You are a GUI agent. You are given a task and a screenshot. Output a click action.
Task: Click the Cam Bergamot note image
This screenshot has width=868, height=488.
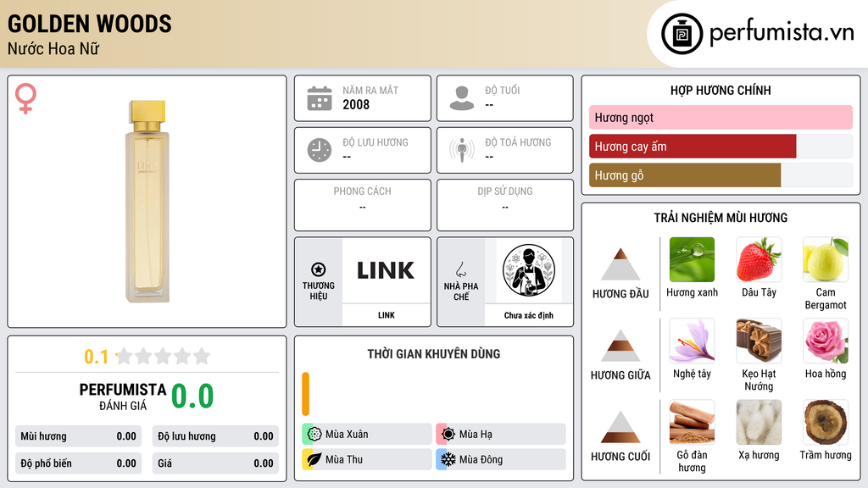[826, 259]
